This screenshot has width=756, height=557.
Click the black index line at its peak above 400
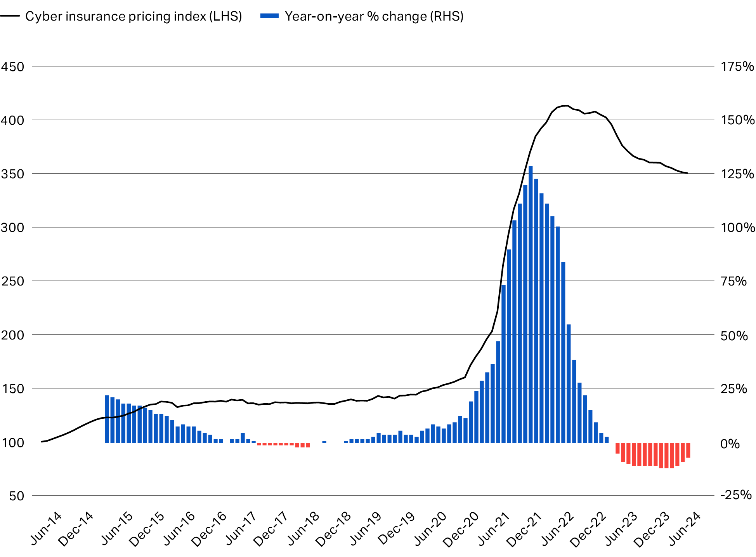(x=565, y=106)
